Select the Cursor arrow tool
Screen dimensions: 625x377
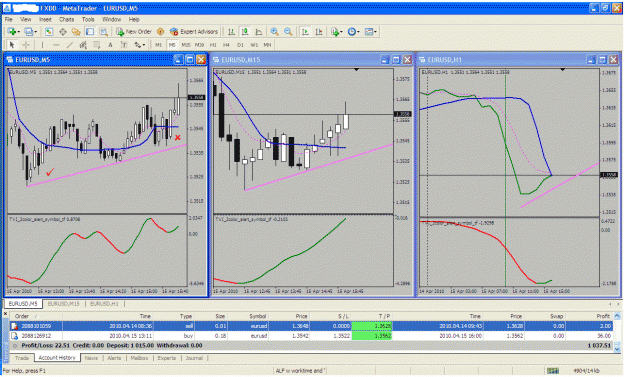12,45
